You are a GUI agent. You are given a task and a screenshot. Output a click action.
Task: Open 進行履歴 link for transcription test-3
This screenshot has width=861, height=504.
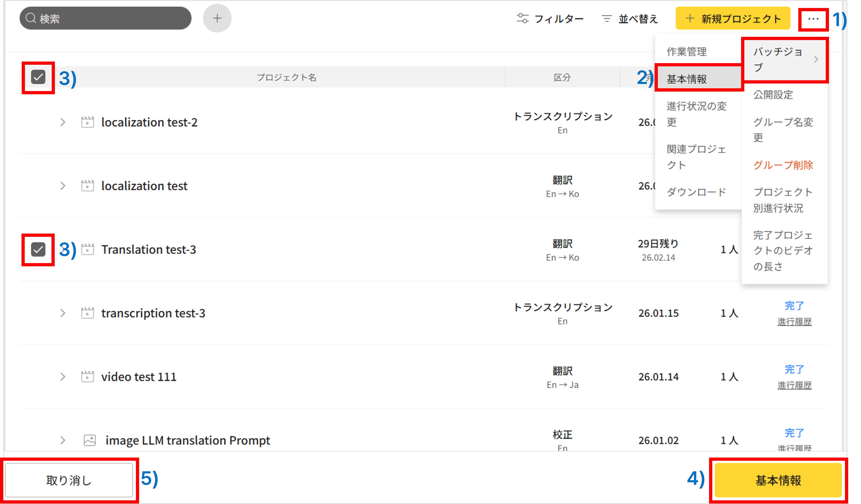pyautogui.click(x=794, y=321)
